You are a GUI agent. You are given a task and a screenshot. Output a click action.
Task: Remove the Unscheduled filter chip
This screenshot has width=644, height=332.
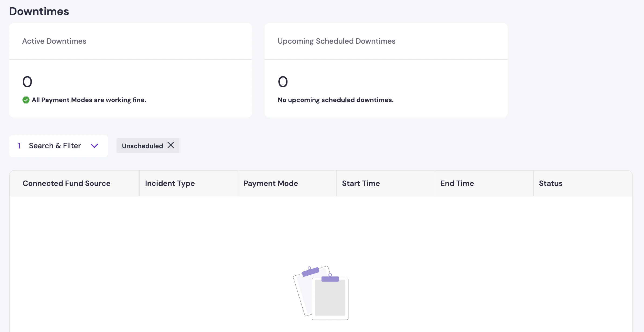click(x=171, y=145)
